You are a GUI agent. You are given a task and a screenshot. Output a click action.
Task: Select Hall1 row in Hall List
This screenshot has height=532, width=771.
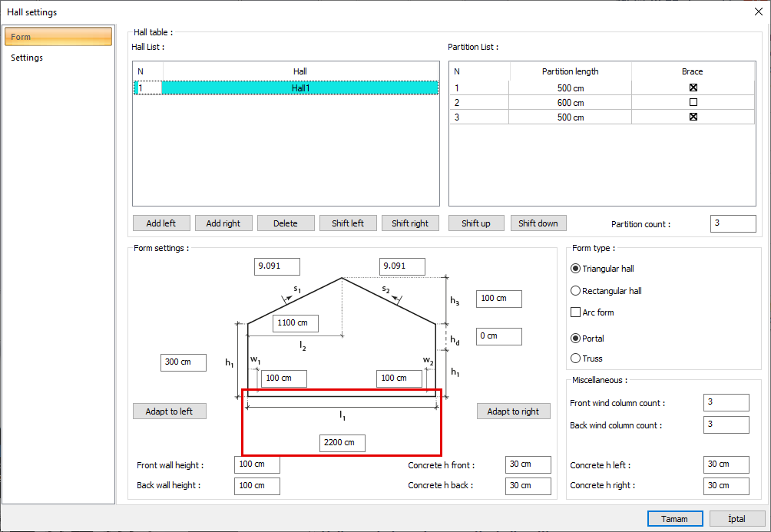coord(300,88)
